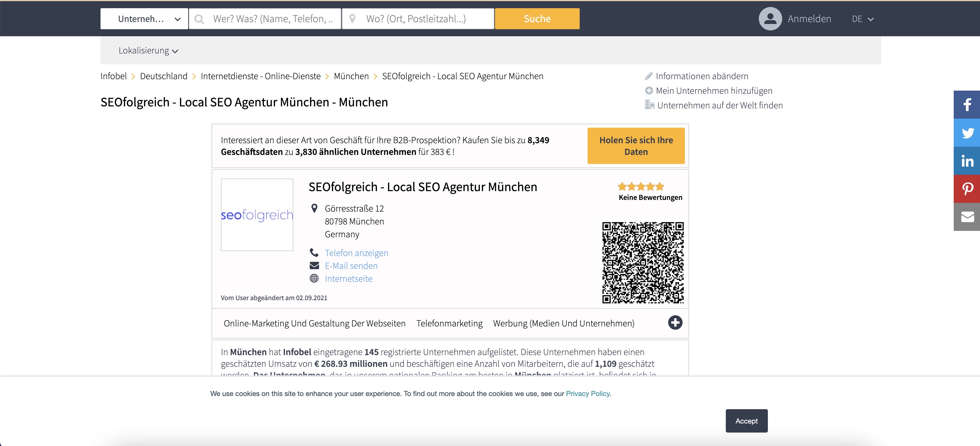Click plus icon for Mein Unternehmen hinzufügen
The image size is (980, 446).
click(x=649, y=91)
